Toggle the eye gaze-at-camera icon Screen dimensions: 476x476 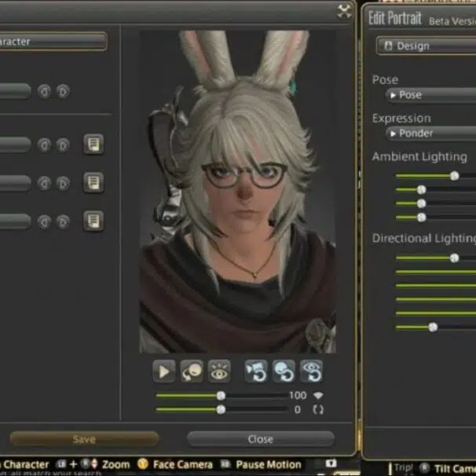220,372
